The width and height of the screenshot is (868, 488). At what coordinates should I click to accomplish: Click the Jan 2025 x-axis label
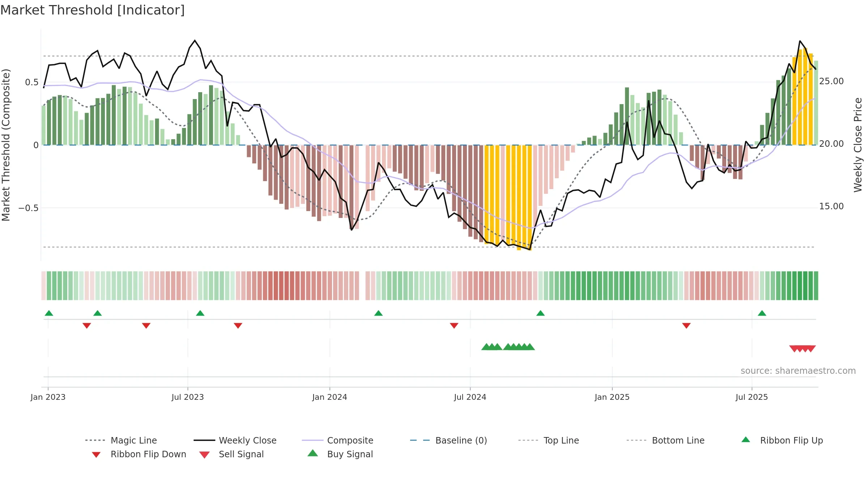pos(612,397)
